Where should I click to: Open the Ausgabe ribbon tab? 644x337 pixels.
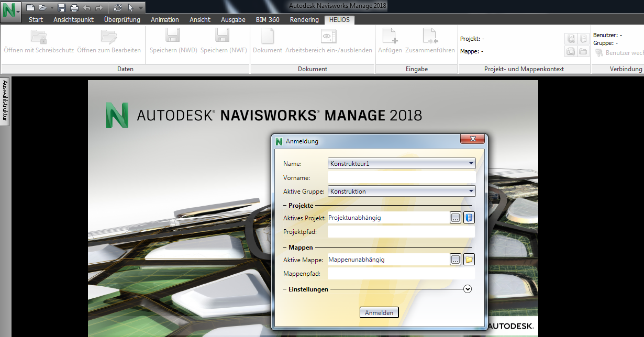pos(233,20)
